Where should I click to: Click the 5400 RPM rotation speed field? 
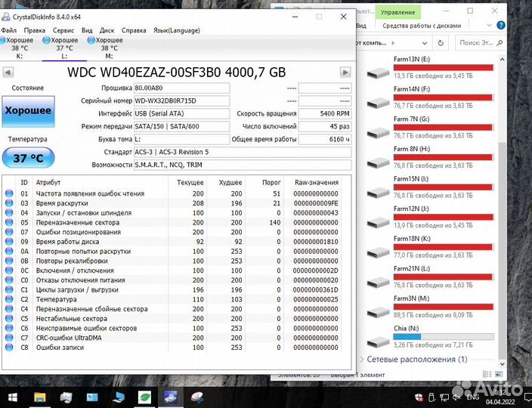click(325, 113)
